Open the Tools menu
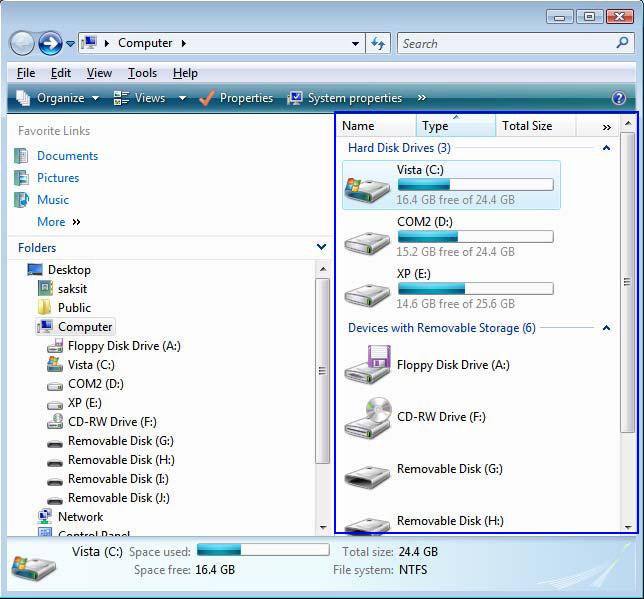The width and height of the screenshot is (644, 599). (143, 73)
